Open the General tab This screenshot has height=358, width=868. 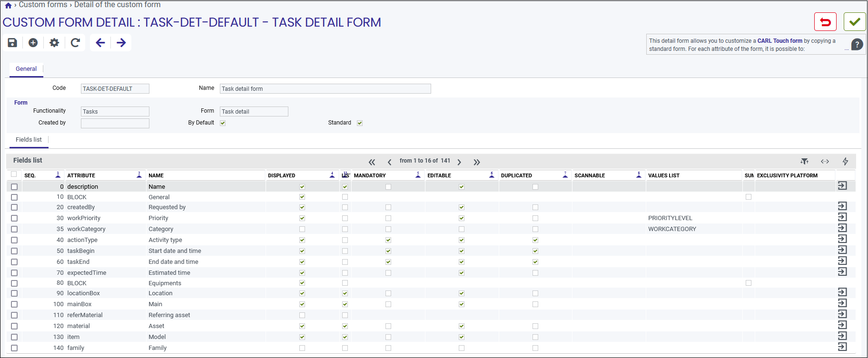(x=26, y=69)
